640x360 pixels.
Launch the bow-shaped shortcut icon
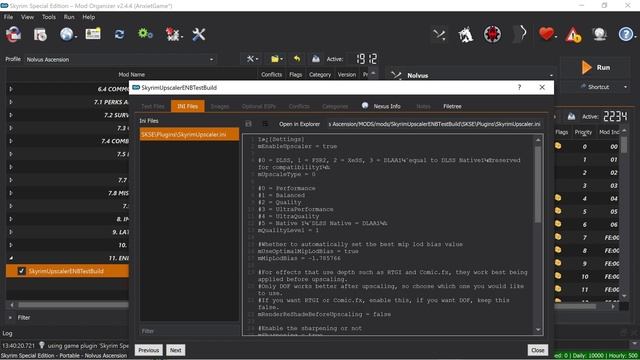pyautogui.click(x=520, y=34)
